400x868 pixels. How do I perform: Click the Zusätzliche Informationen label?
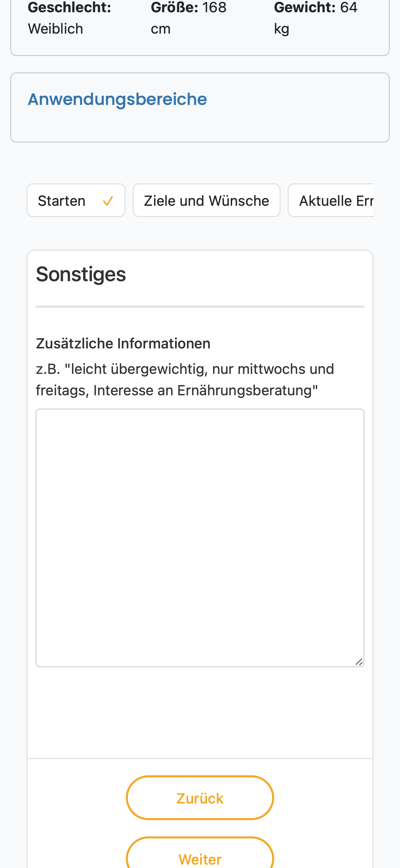click(x=123, y=343)
